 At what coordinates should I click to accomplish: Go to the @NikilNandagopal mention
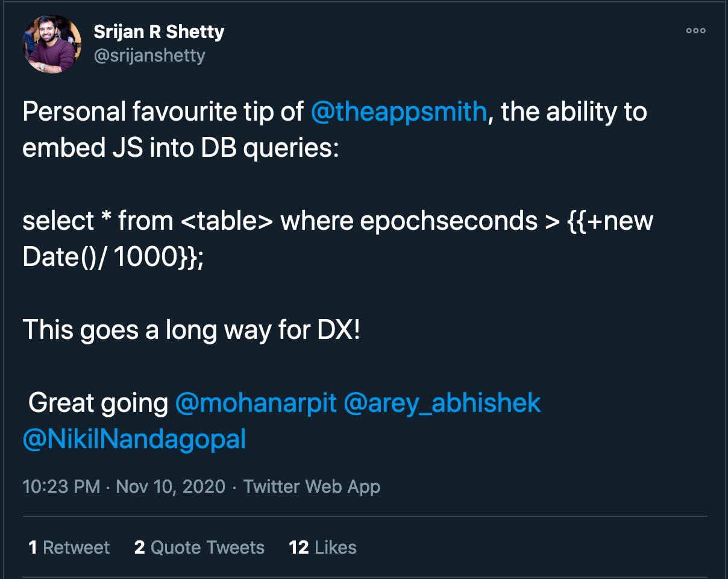[134, 439]
